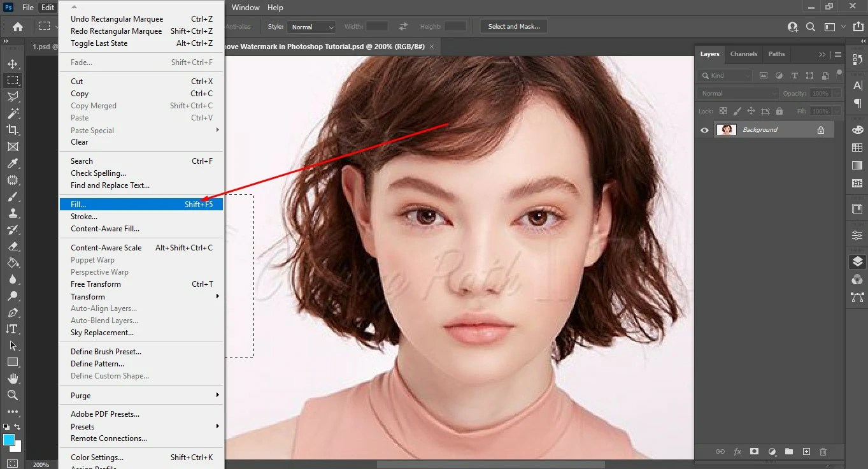Screen dimensions: 868x469
Task: Select the Clone Stamp tool
Action: click(13, 213)
